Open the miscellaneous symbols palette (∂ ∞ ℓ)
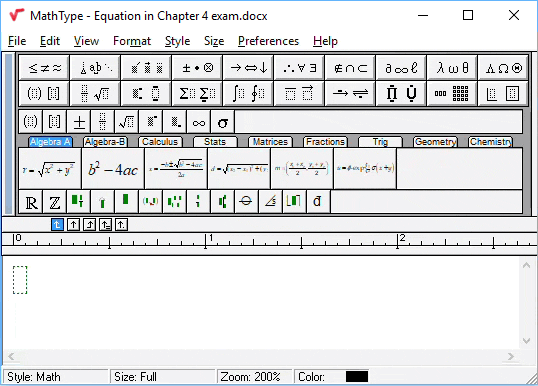The height and width of the screenshot is (386, 538). [401, 68]
